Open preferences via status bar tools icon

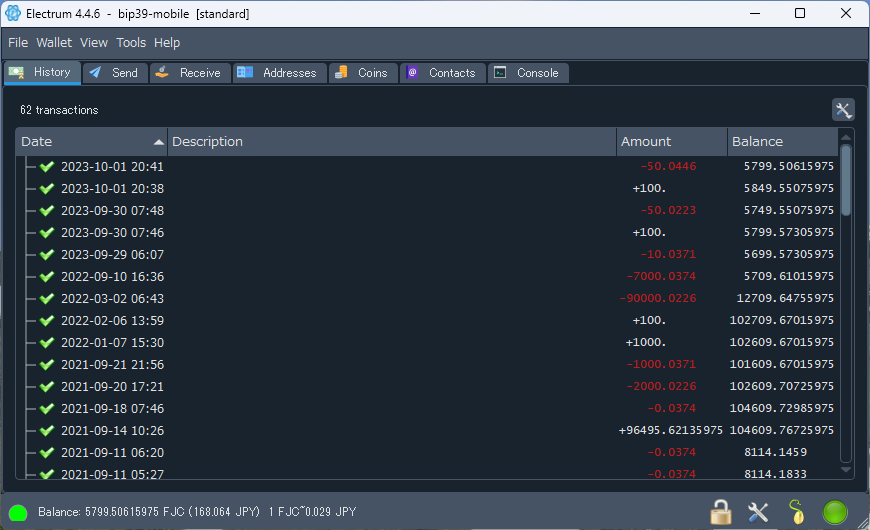click(x=758, y=512)
